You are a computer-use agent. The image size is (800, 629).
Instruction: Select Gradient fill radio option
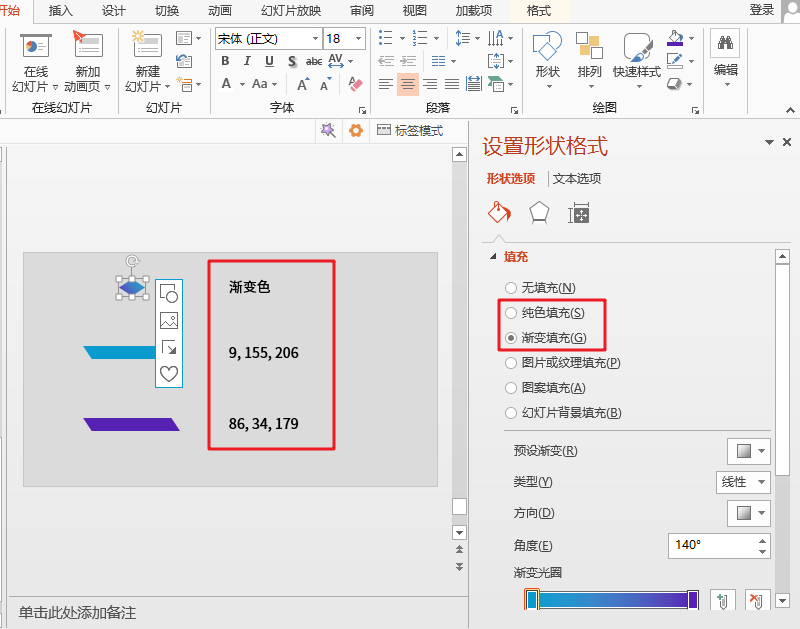point(511,338)
